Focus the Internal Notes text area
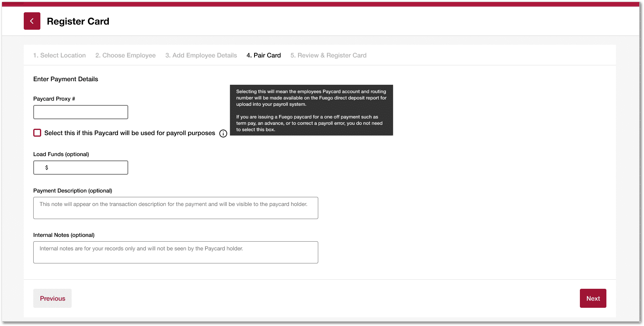644x326 pixels. coord(176,252)
